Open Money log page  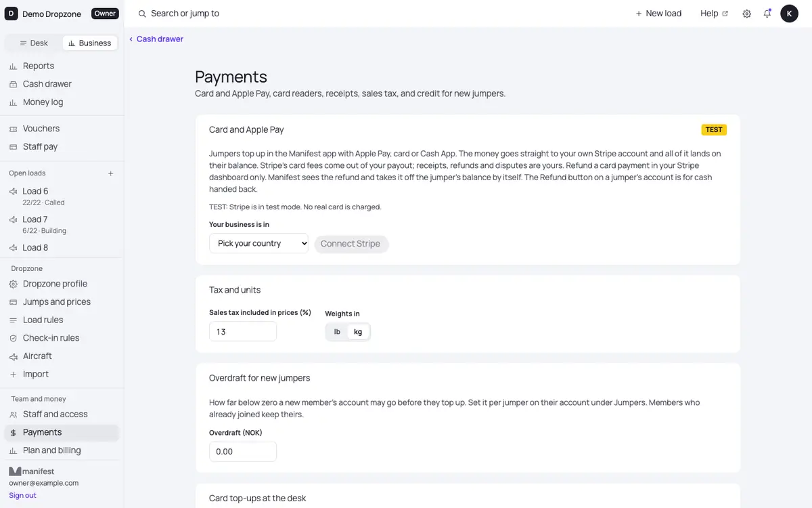tap(62, 102)
